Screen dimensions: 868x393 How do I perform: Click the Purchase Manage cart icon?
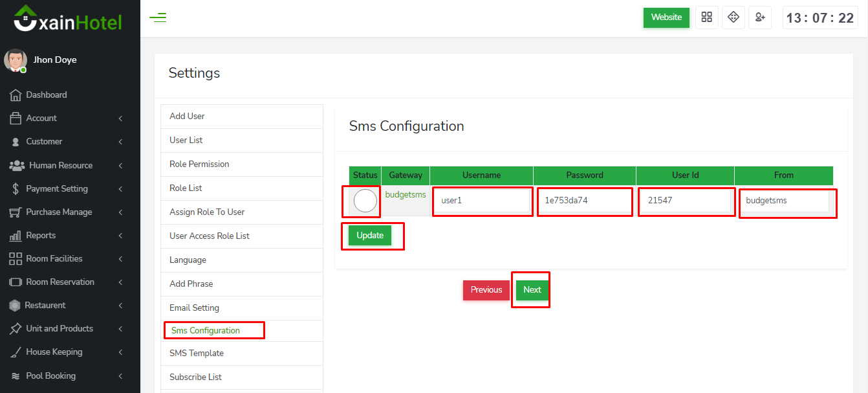[x=16, y=212]
